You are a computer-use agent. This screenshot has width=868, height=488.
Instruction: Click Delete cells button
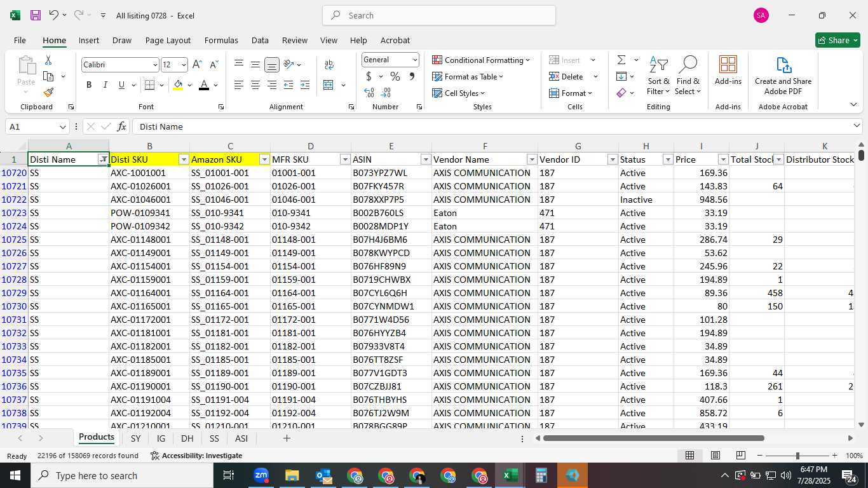(x=567, y=76)
